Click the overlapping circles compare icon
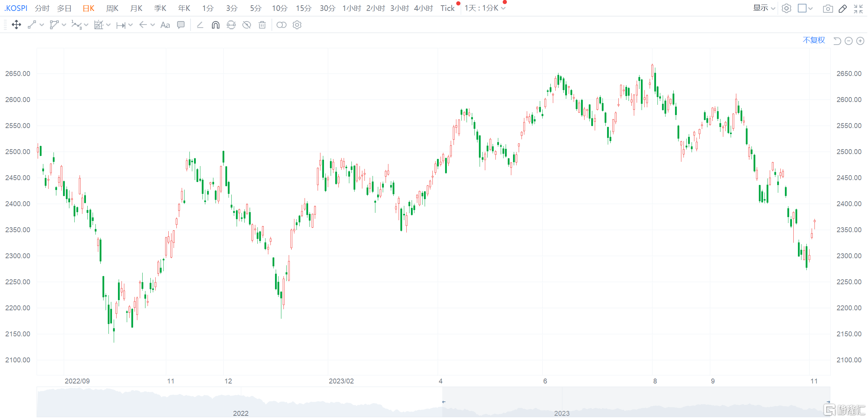 [281, 25]
